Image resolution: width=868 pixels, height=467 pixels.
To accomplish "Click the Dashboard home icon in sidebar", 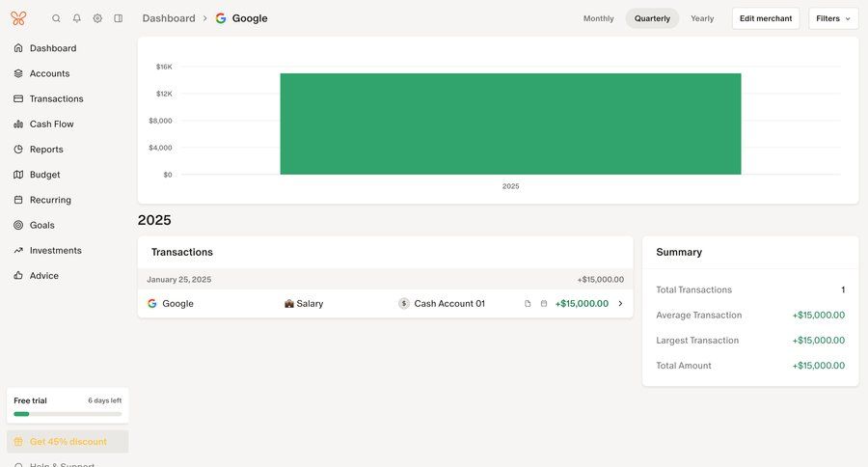I will 18,48.
